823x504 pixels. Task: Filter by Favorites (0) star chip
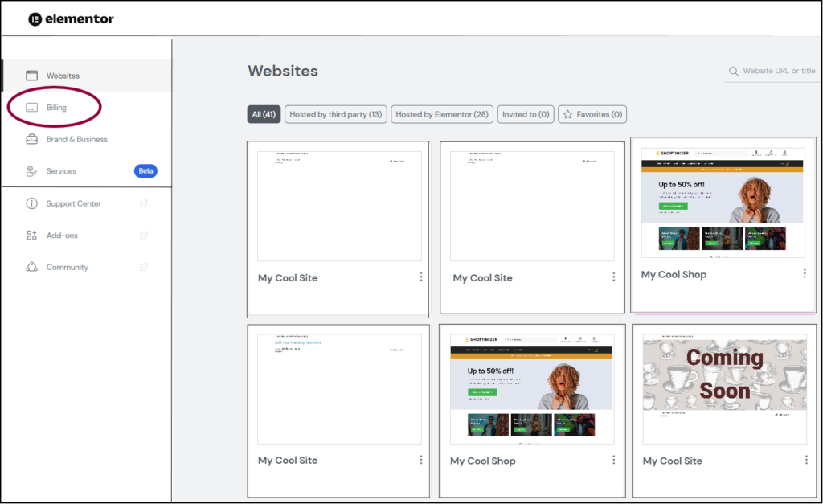tap(592, 115)
